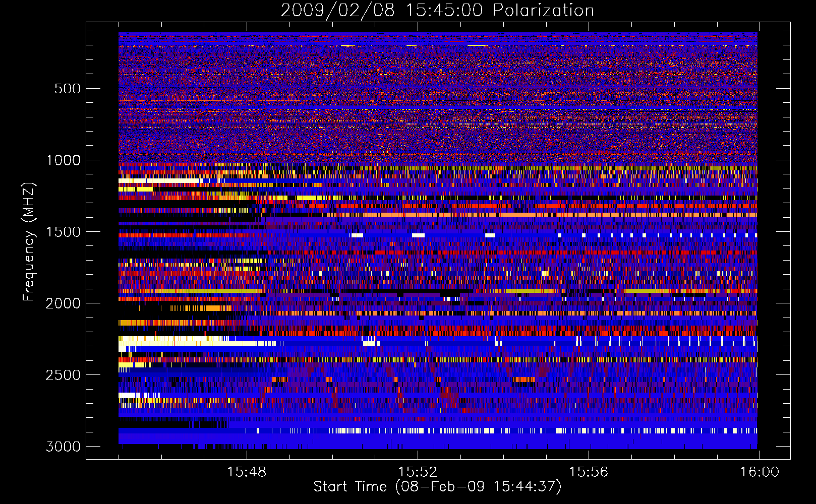
Task: Click the plot title '2009/02/08 15:45:00 Polarization'
Action: [437, 10]
